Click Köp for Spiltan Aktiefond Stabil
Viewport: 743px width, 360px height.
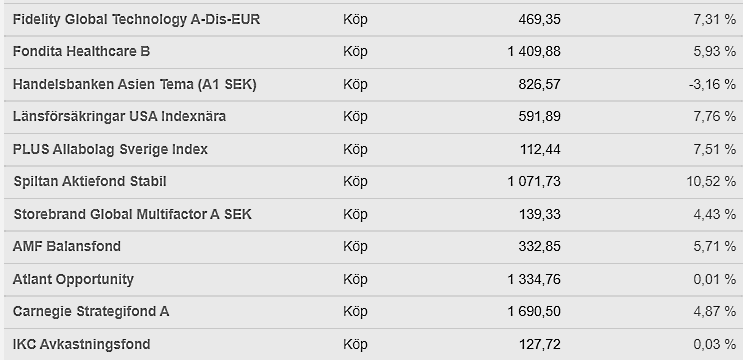[355, 181]
